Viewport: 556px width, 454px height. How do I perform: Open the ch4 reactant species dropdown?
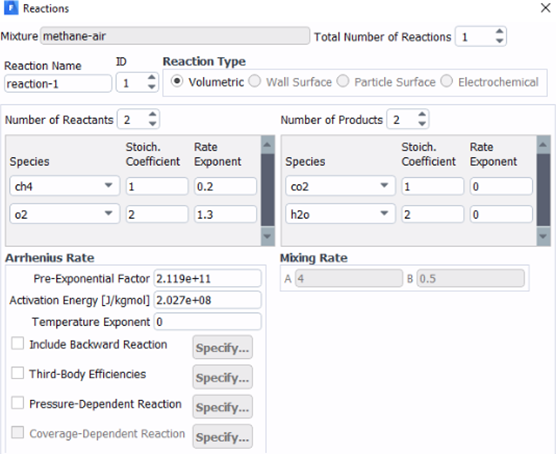[x=65, y=186]
